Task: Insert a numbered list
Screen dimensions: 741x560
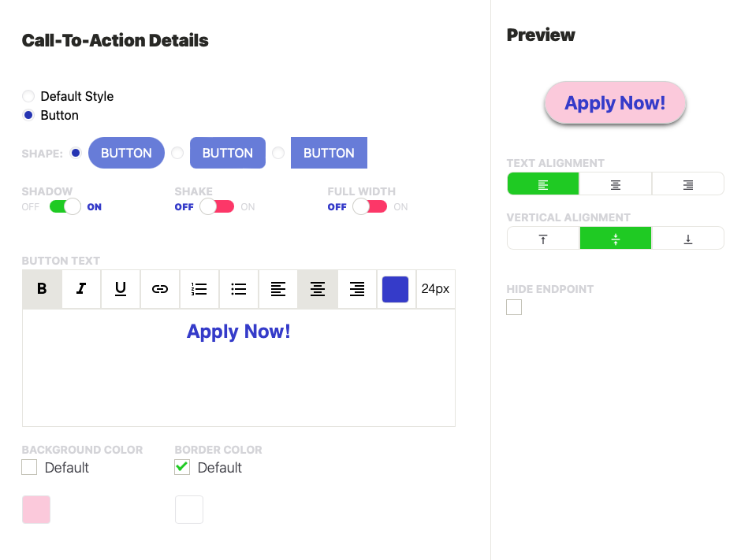Action: click(x=199, y=289)
